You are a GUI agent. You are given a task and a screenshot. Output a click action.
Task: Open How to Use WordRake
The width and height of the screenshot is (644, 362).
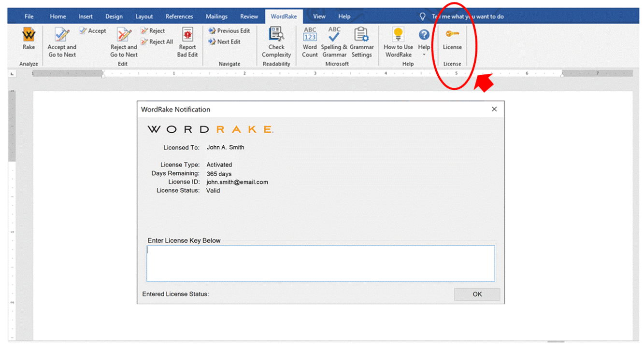(398, 42)
